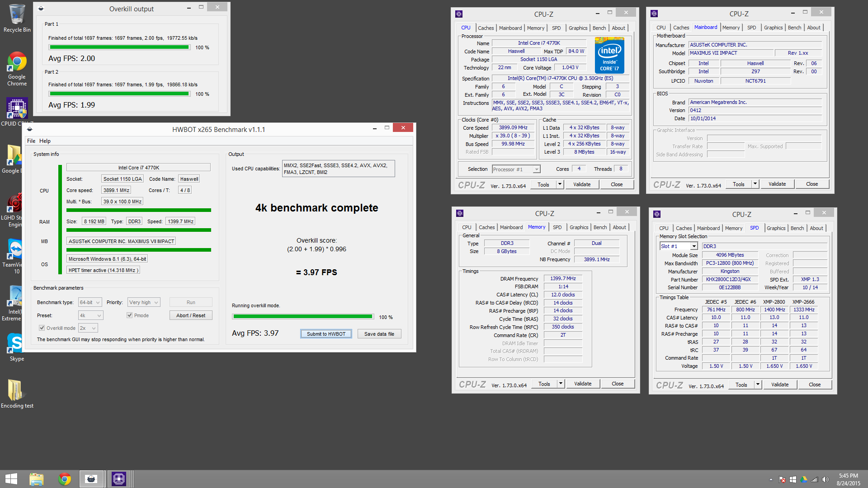Open File Explorer from the taskbar
Image resolution: width=868 pixels, height=488 pixels.
click(37, 479)
